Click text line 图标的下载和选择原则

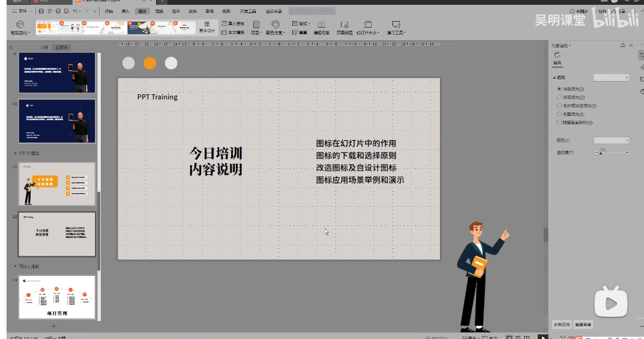tap(356, 156)
